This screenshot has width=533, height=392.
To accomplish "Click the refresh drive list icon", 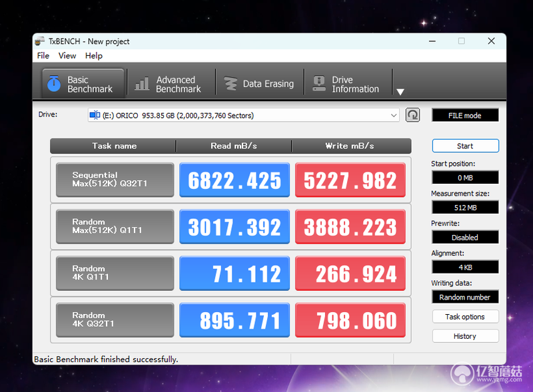I will (412, 115).
